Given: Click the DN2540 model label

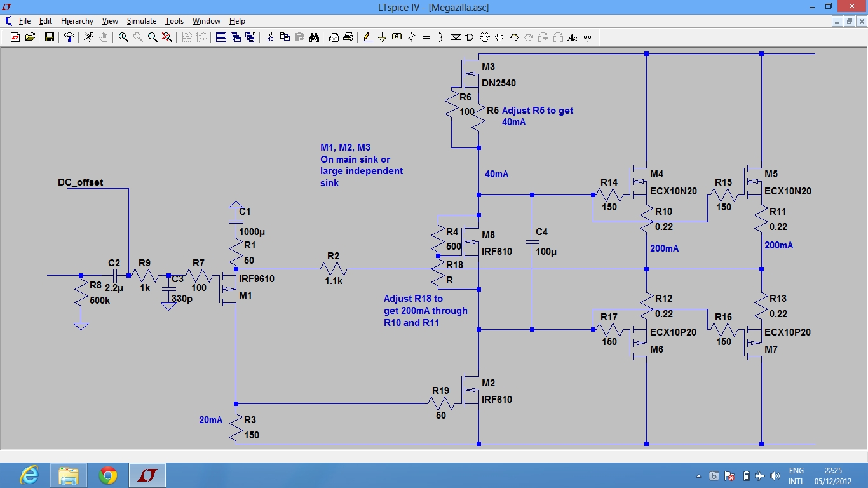Looking at the screenshot, I should pos(499,83).
